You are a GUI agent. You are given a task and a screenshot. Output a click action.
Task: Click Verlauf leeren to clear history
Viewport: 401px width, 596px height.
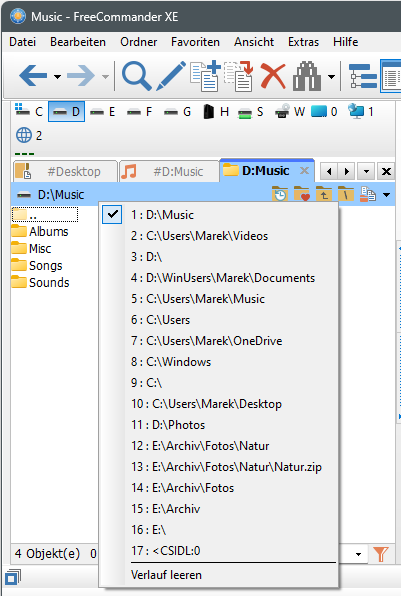click(x=166, y=575)
